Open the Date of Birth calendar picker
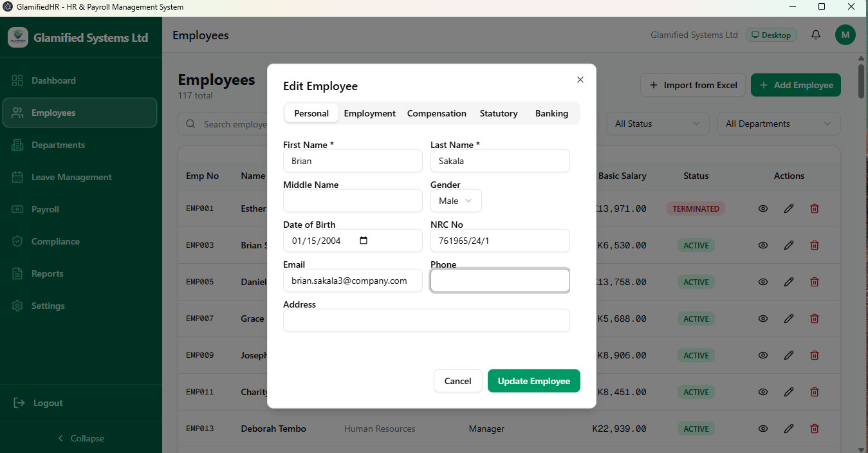 [364, 241]
